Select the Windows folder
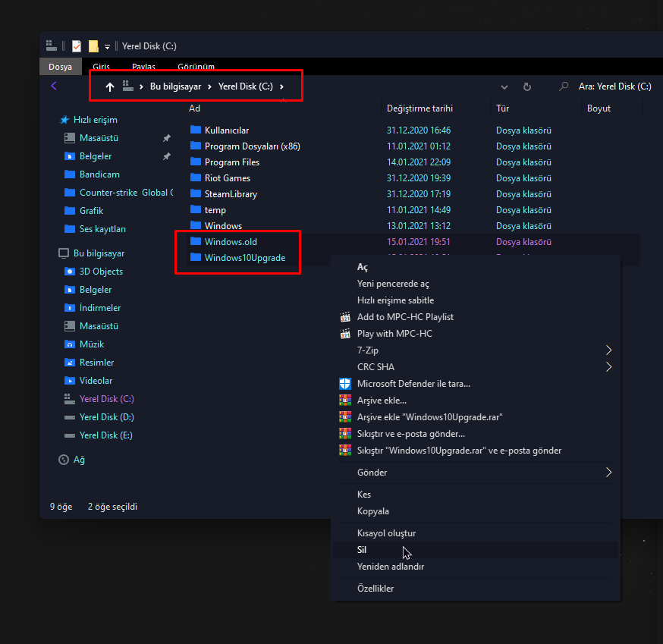The height and width of the screenshot is (644, 663). (x=223, y=226)
